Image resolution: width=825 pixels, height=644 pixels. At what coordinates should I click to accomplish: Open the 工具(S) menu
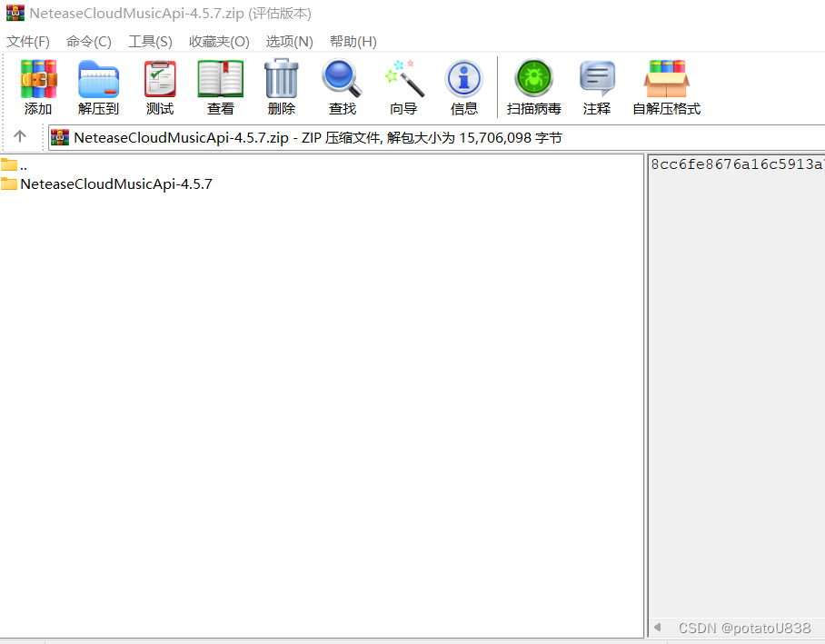(151, 42)
